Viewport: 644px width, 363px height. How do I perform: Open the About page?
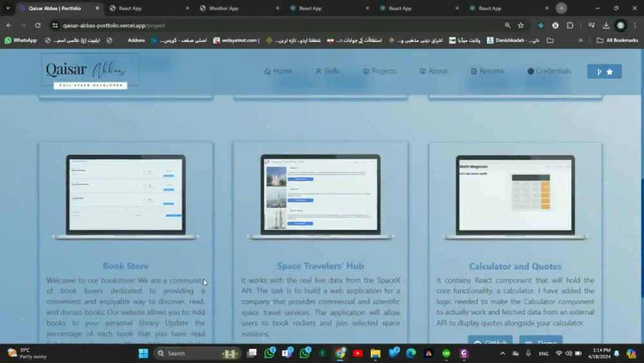point(433,71)
